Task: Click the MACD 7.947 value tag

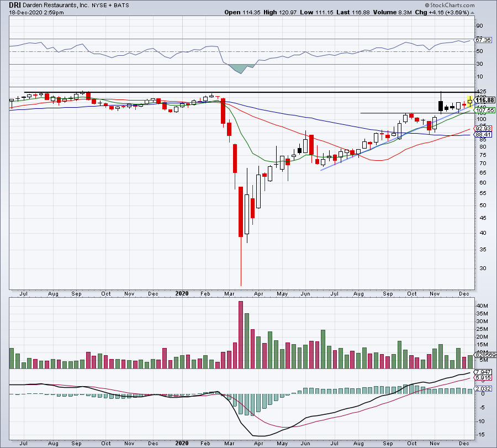Action: click(483, 372)
